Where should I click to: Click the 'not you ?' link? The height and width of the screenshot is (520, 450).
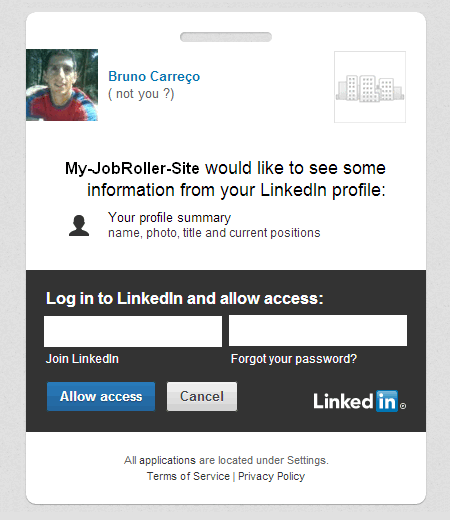click(141, 94)
